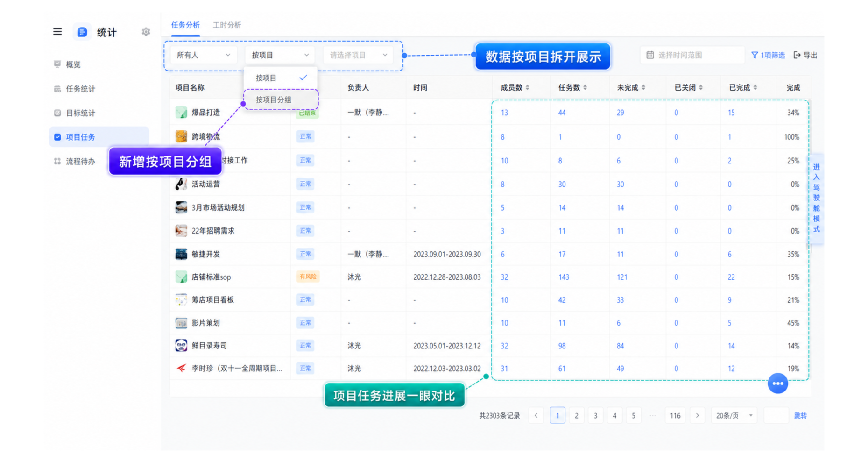Sort by 已关闭 column arrows
Image resolution: width=868 pixels, height=462 pixels.
(x=701, y=87)
